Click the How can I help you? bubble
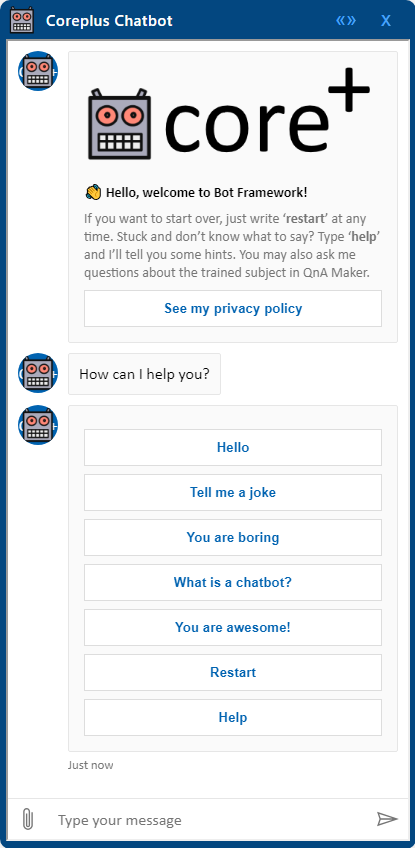This screenshot has width=415, height=848. click(144, 374)
